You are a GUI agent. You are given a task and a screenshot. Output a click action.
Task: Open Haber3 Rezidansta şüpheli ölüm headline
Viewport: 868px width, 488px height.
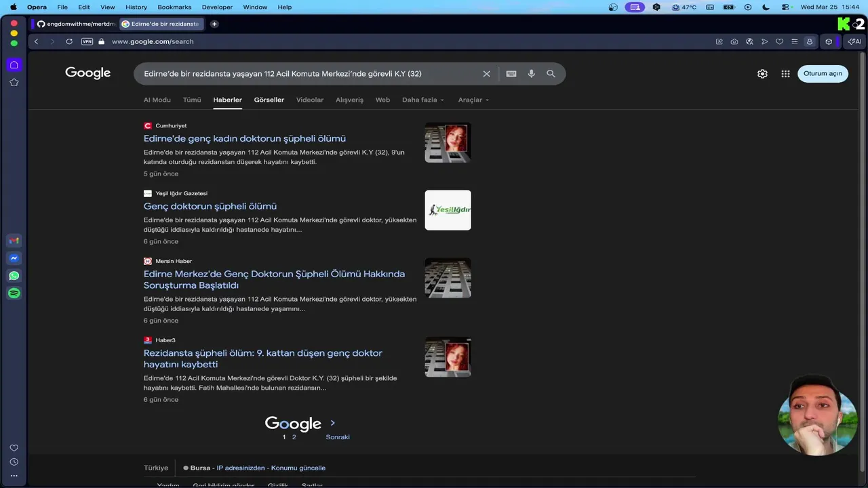[x=263, y=359]
